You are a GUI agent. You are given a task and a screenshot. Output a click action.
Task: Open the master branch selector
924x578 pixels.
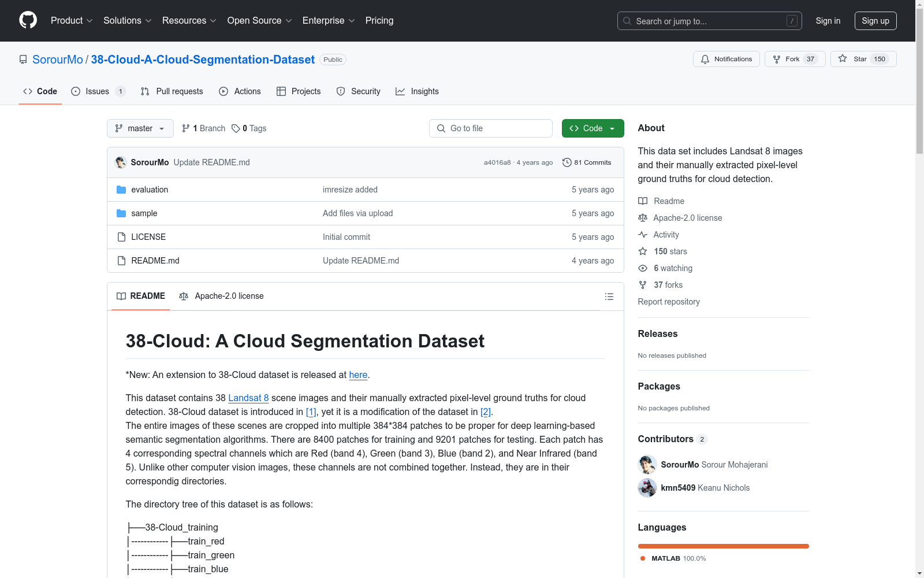(140, 128)
